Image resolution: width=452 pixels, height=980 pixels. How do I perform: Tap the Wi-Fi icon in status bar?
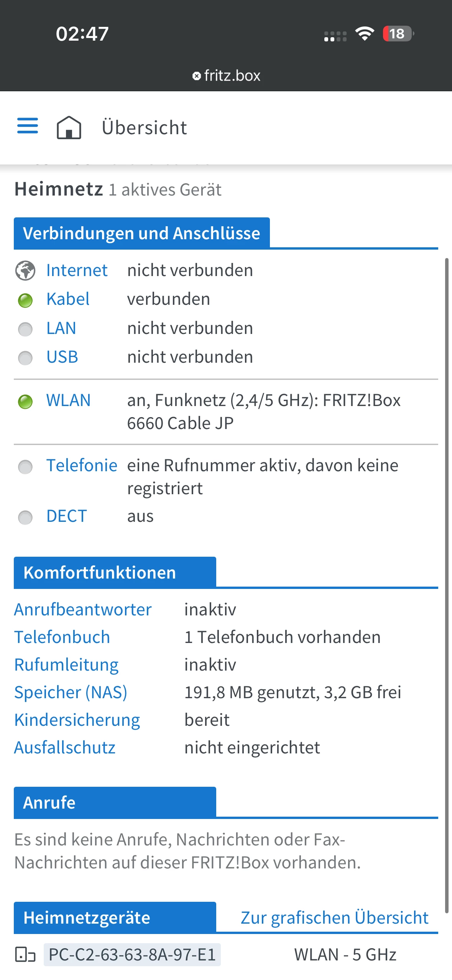(x=365, y=34)
